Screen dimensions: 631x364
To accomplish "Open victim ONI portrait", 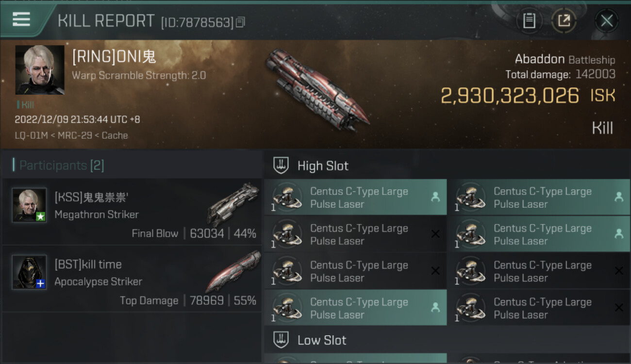I will (x=40, y=70).
